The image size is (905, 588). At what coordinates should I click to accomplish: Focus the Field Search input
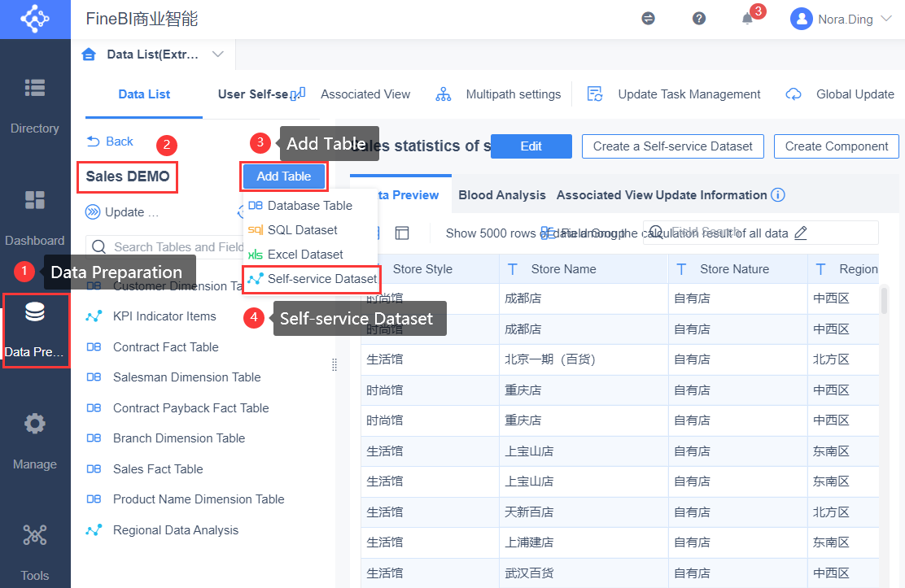click(x=761, y=233)
